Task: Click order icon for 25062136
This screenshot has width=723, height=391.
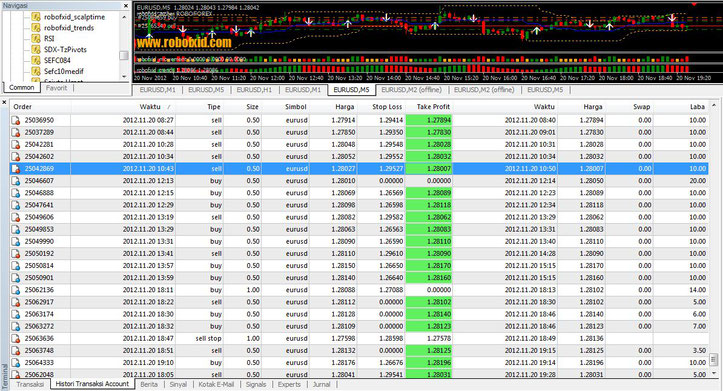Action: click(x=16, y=290)
